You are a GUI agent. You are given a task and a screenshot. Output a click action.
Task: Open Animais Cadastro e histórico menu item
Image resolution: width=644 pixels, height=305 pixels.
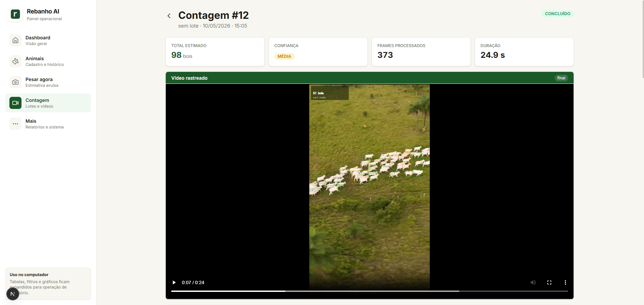click(48, 61)
